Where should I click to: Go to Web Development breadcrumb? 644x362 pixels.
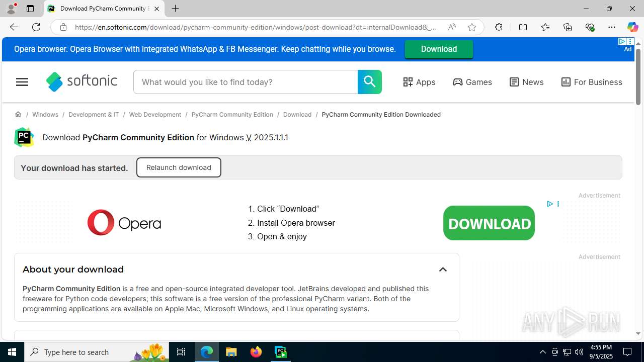(155, 115)
